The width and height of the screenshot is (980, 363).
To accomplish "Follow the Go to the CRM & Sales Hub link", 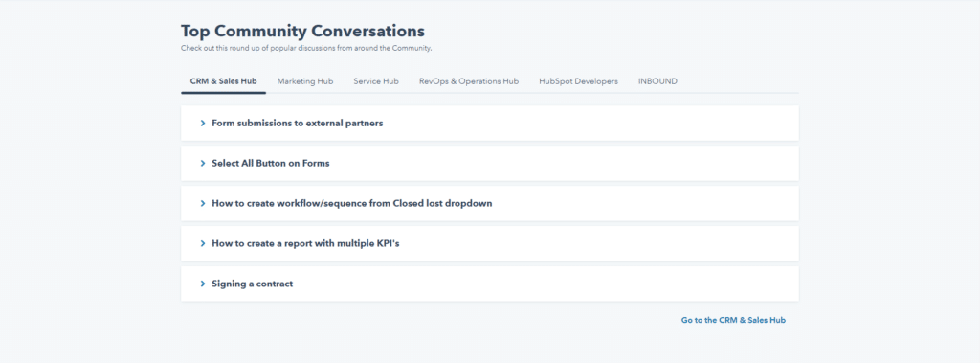I will pos(733,320).
